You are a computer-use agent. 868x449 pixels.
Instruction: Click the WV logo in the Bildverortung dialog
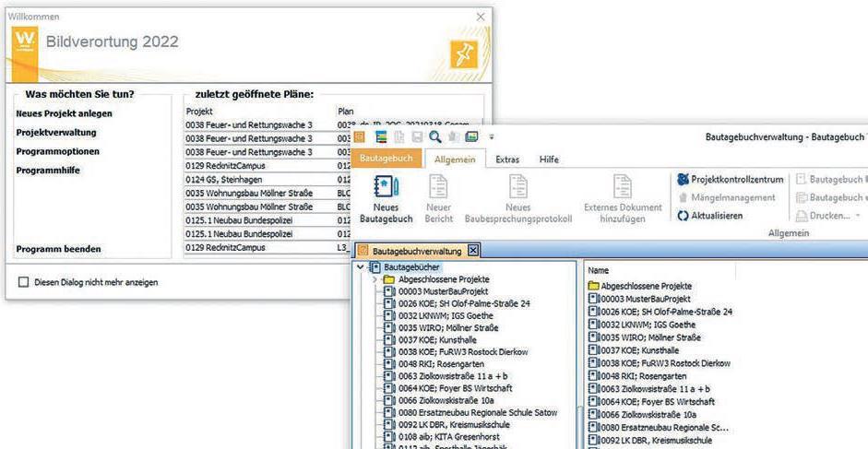(x=25, y=54)
